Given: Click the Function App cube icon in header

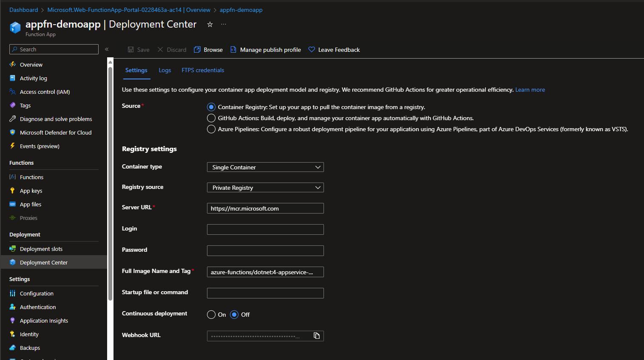Looking at the screenshot, I should coord(15,28).
